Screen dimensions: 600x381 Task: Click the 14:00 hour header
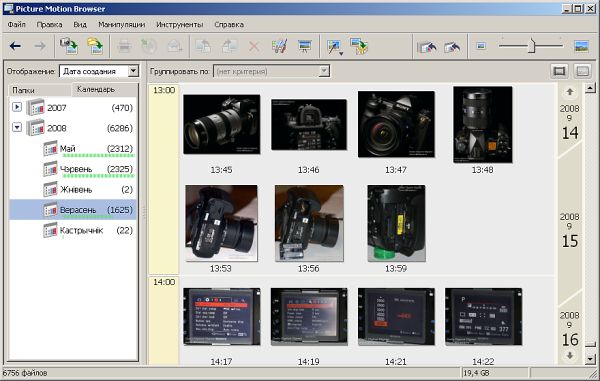point(164,282)
